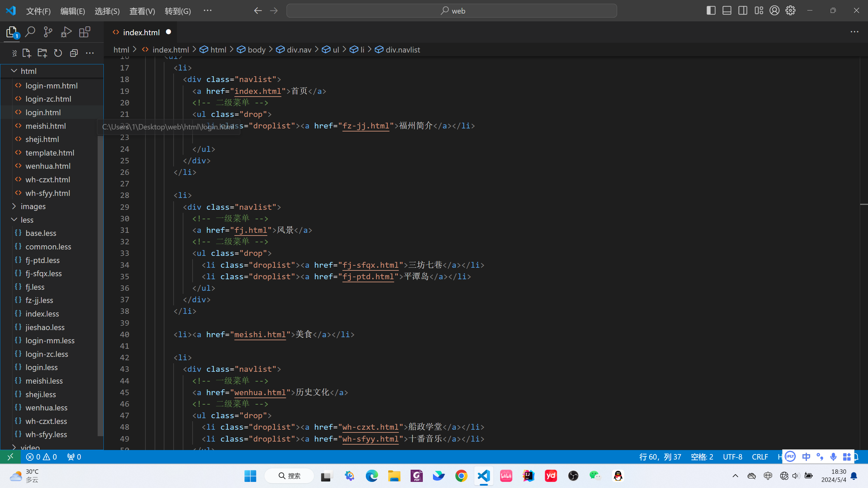868x488 pixels.
Task: Change line ending via CRLF
Action: point(760,457)
